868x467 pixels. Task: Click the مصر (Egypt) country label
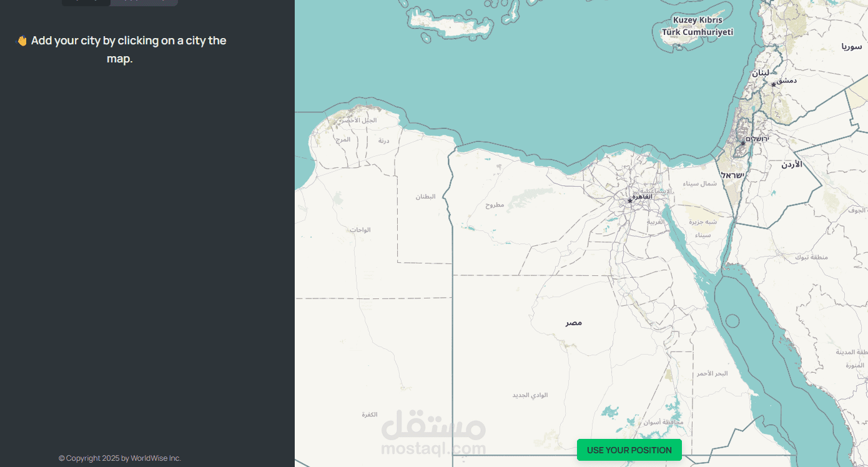(x=572, y=323)
